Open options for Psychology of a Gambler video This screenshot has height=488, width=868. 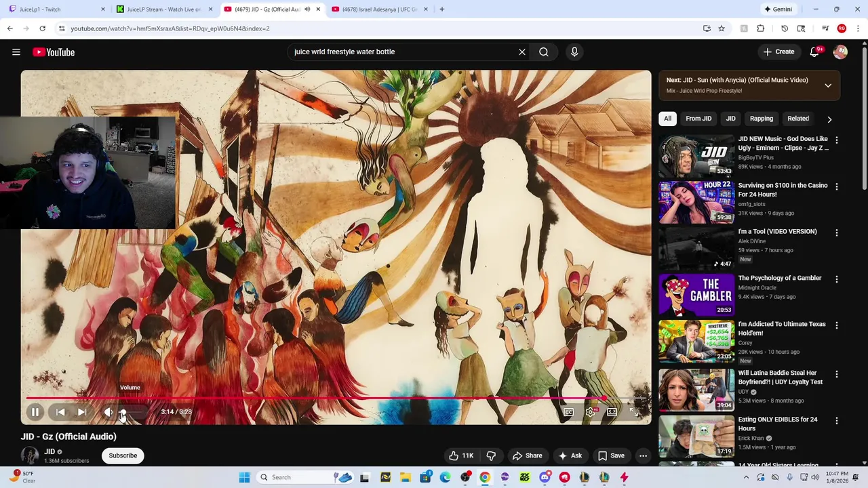836,279
